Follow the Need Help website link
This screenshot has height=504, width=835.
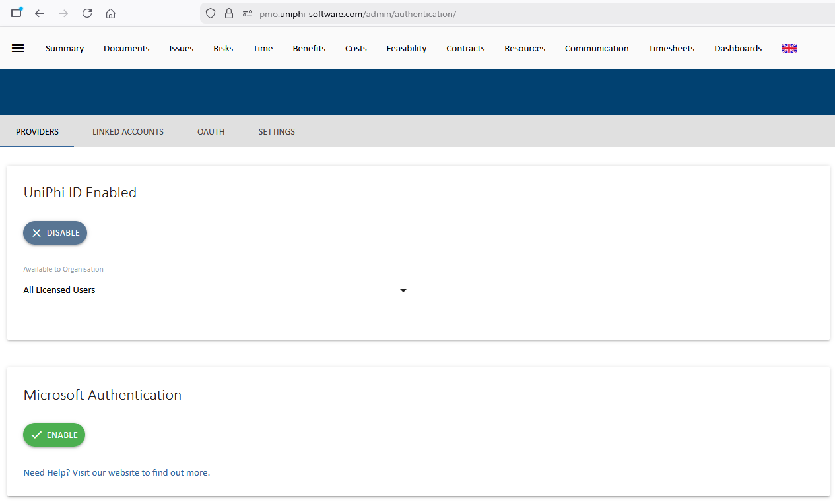117,472
